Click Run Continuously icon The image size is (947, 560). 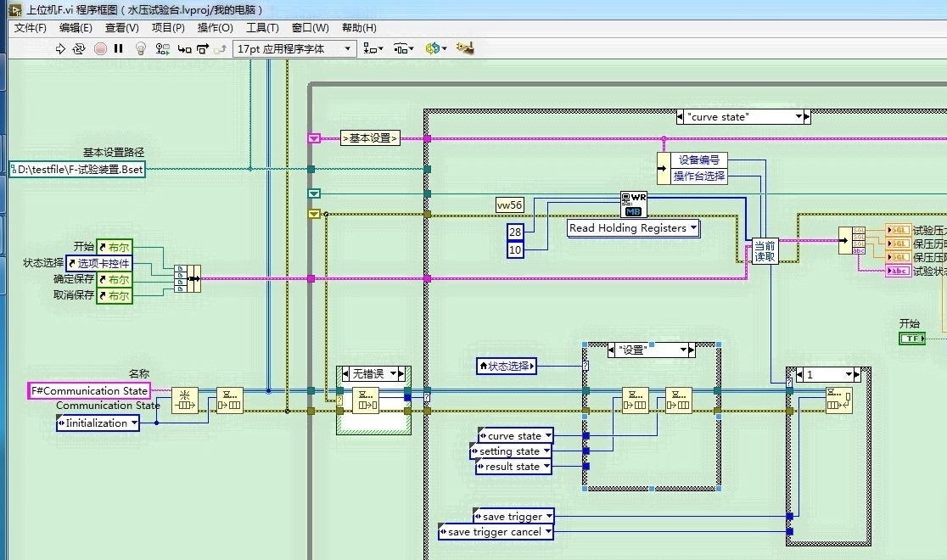(79, 49)
